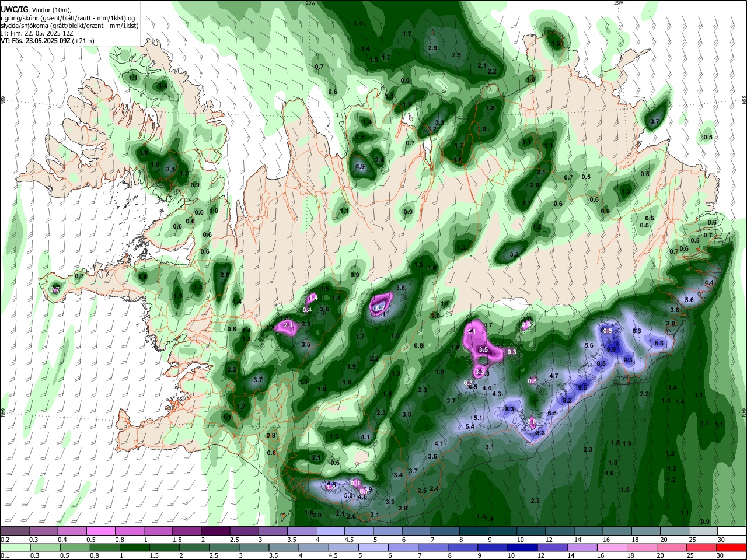The height and width of the screenshot is (560, 747).
Task: Click the '5.4' precipitation value on map
Action: coord(469,426)
